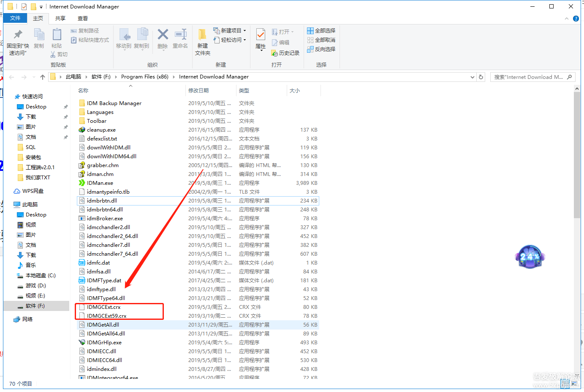Open the File (文件) tab
Screen dimensions: 584x392
click(x=15, y=18)
